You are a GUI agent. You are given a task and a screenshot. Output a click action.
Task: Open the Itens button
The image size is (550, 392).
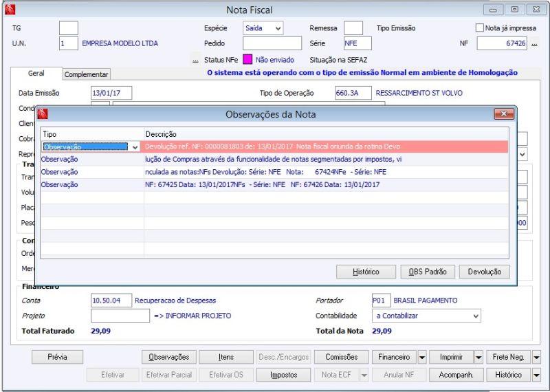226,357
